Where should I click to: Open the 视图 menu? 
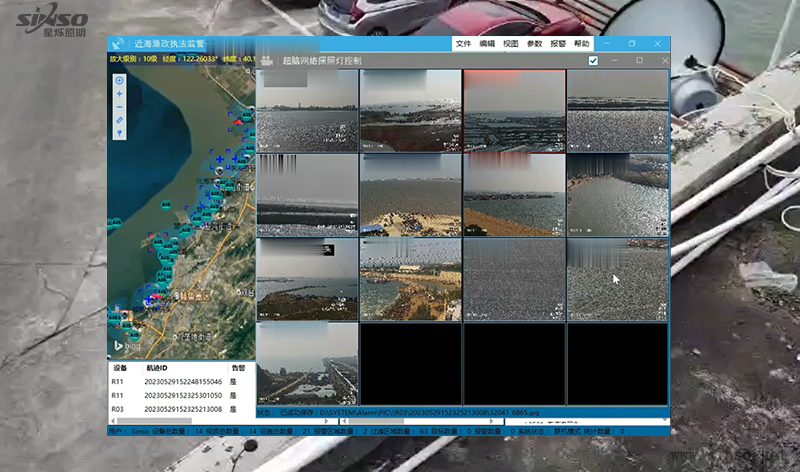(511, 44)
